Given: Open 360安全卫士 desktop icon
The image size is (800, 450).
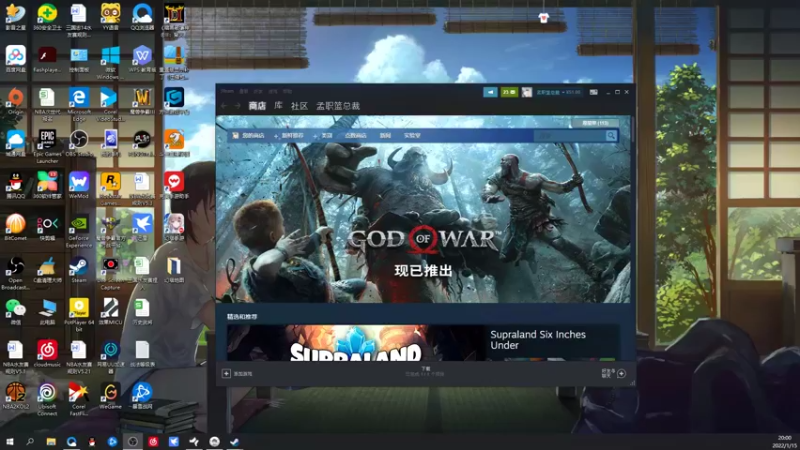Looking at the screenshot, I should pyautogui.click(x=47, y=17).
